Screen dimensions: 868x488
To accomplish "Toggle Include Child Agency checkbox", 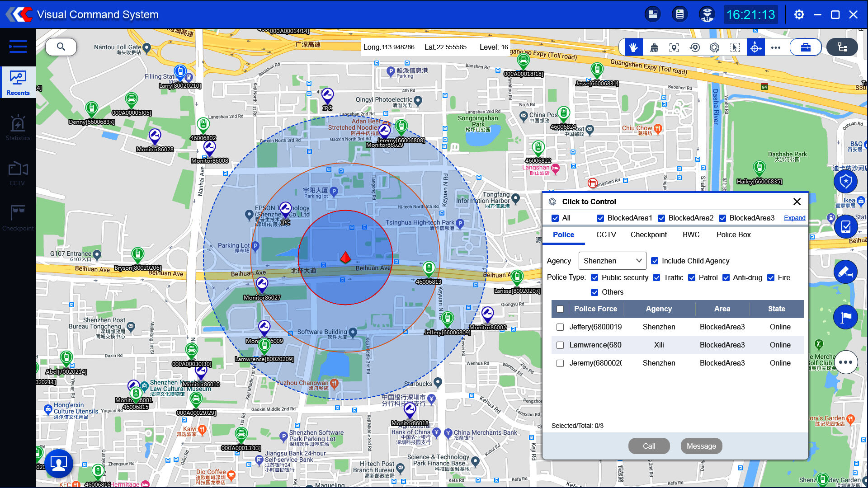I will click(655, 261).
